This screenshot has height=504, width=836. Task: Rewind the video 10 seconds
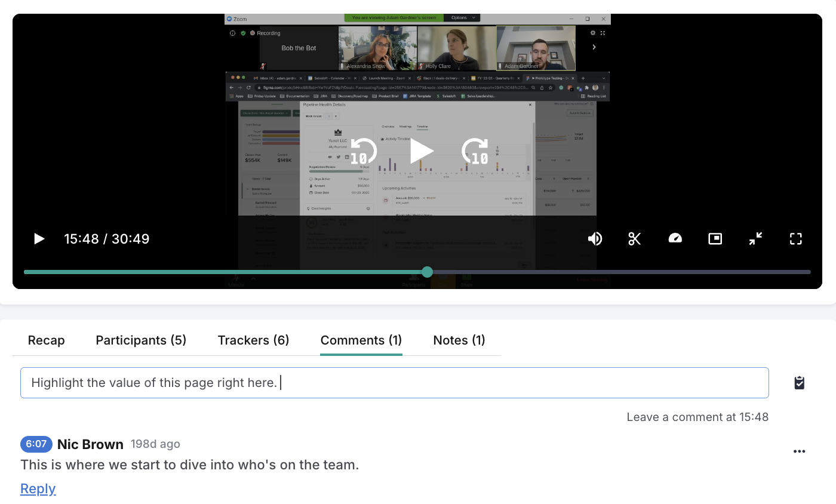(x=362, y=151)
